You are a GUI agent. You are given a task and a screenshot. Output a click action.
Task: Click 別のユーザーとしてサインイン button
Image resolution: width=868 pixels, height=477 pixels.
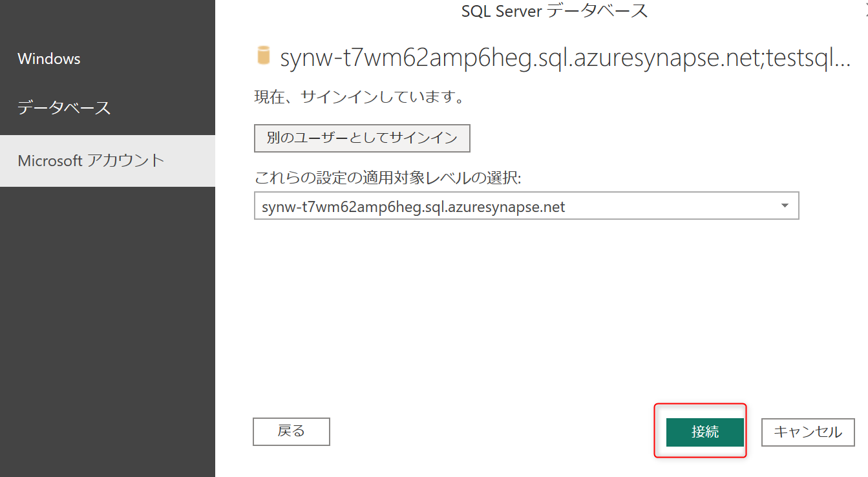(x=361, y=138)
